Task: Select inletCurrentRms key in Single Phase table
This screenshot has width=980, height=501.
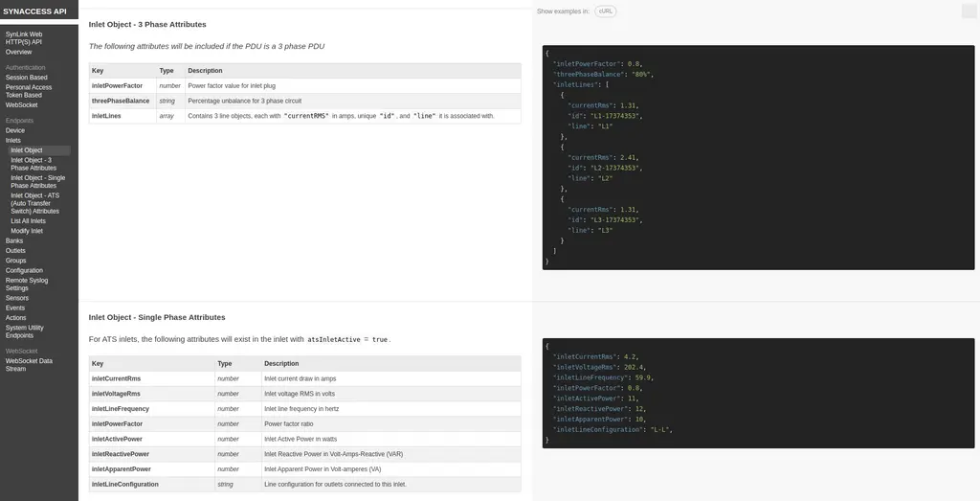Action: coord(116,378)
